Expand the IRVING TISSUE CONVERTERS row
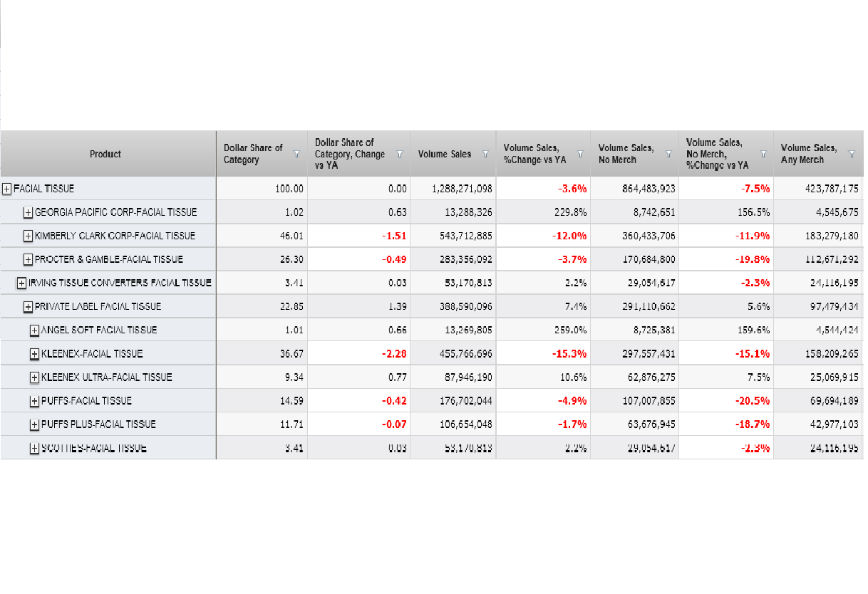868x594 pixels. (x=21, y=283)
